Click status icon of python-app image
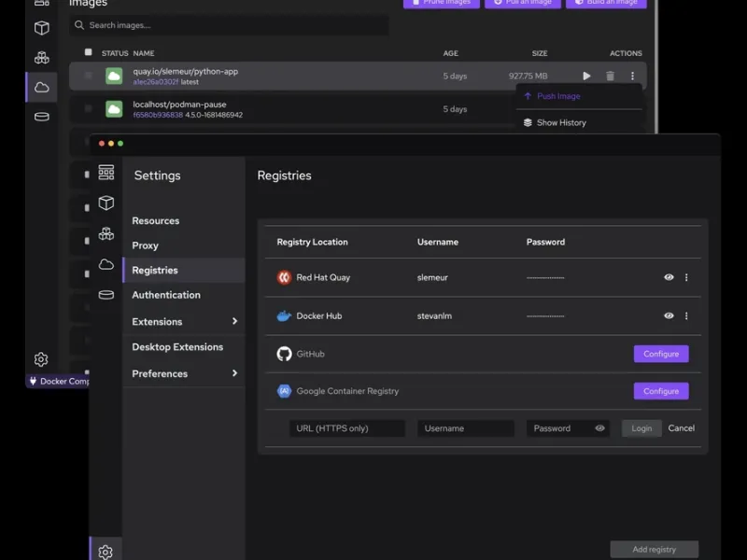Screen dimensions: 747x560 point(114,76)
